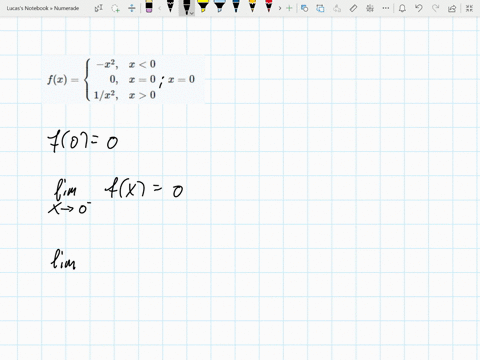
Task: Redo the last action
Action: click(435, 8)
